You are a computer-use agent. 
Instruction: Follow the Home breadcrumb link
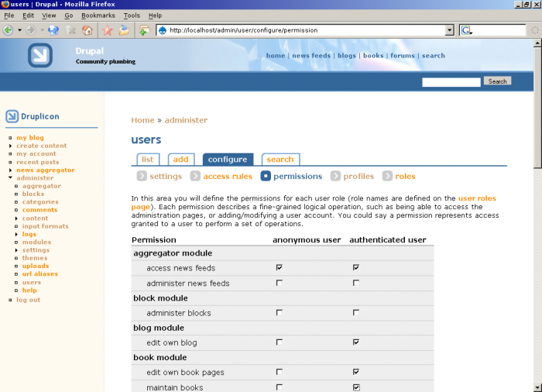click(142, 120)
